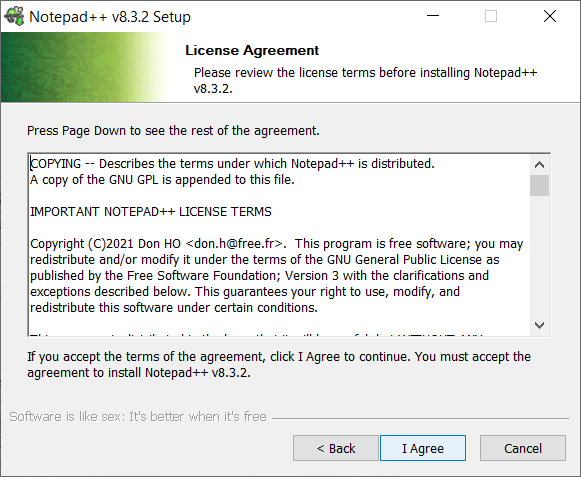Image resolution: width=581 pixels, height=477 pixels.
Task: Click the 'Software is like sex' branding text
Action: pyautogui.click(x=138, y=417)
